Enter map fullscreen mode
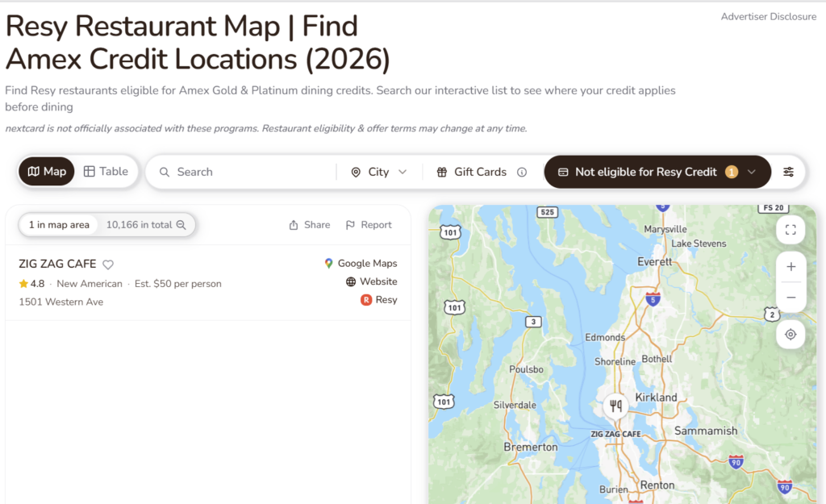 pyautogui.click(x=791, y=230)
